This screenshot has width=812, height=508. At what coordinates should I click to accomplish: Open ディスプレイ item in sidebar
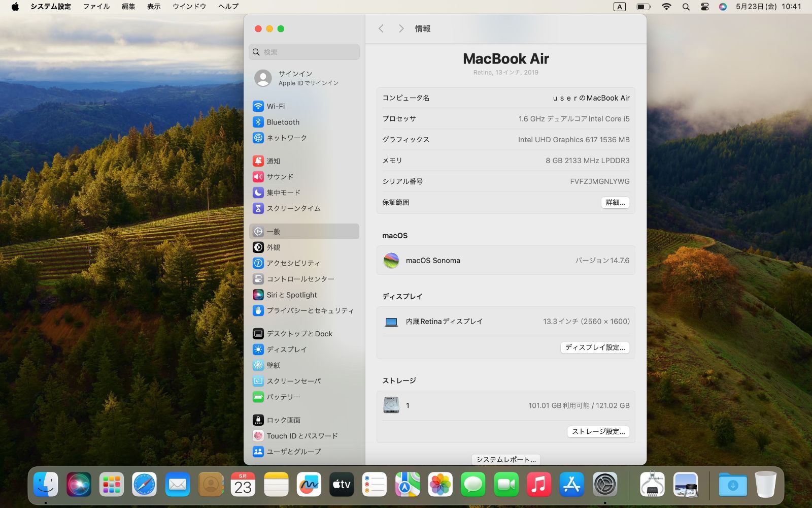pyautogui.click(x=304, y=350)
